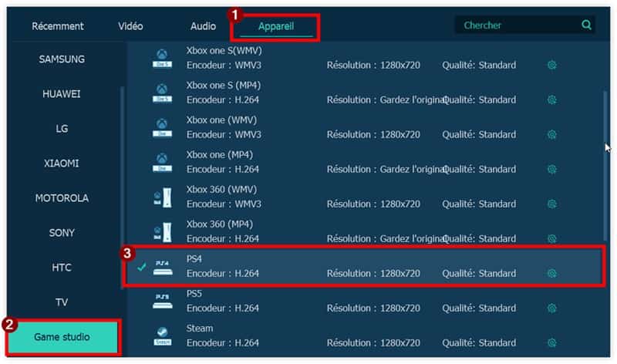Switch to the Vidéo tab

[x=130, y=26]
